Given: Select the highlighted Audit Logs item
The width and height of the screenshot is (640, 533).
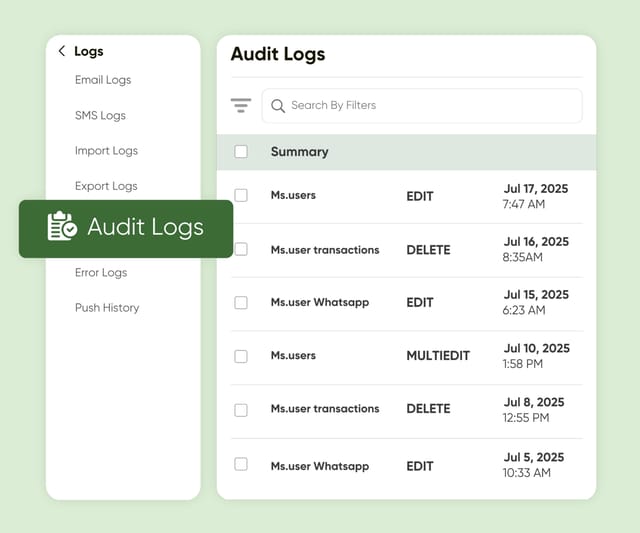Looking at the screenshot, I should (x=126, y=229).
